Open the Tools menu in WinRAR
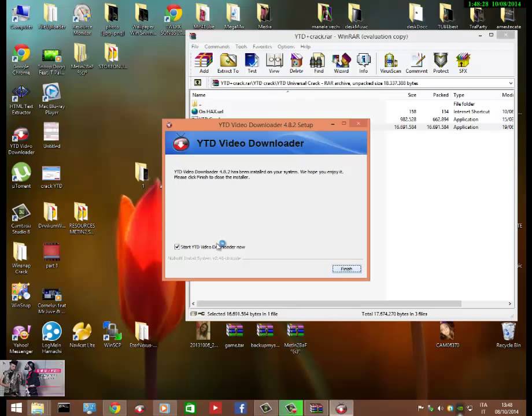This screenshot has width=532, height=416. (241, 46)
